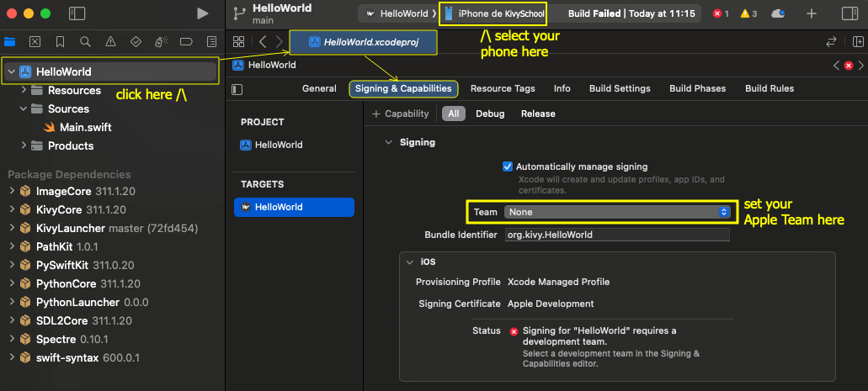Image resolution: width=868 pixels, height=391 pixels.
Task: Click the red error count badge
Action: pos(722,13)
